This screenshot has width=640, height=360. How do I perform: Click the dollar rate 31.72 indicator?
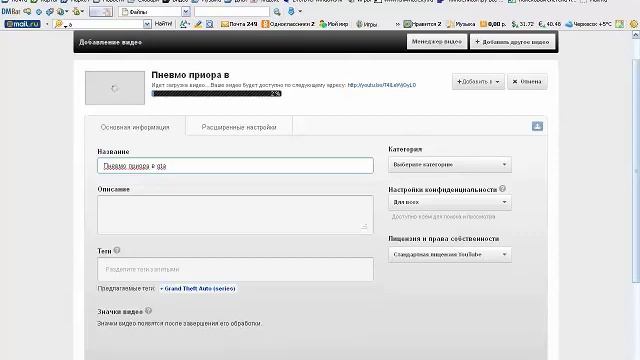pyautogui.click(x=523, y=24)
